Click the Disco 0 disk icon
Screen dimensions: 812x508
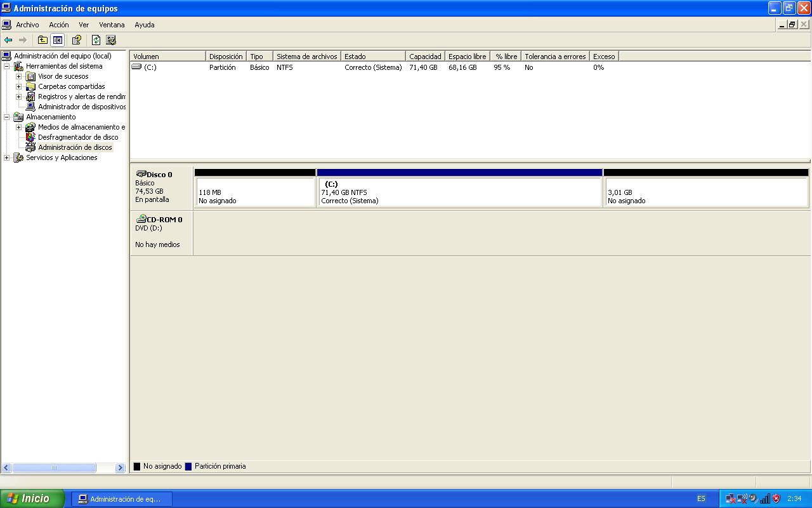pyautogui.click(x=141, y=174)
